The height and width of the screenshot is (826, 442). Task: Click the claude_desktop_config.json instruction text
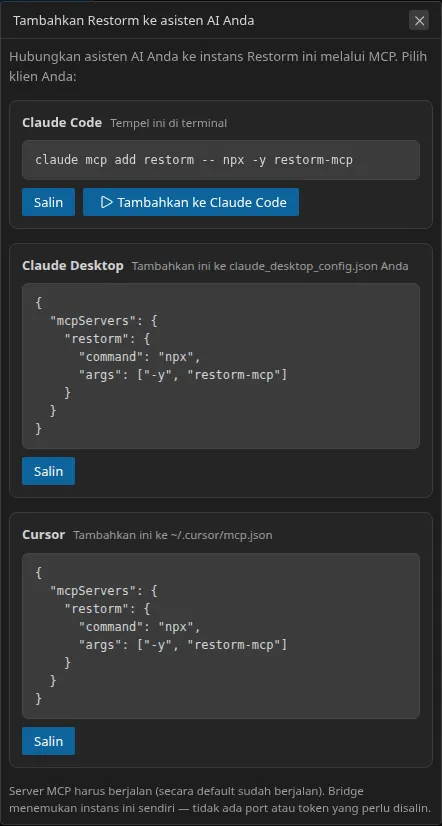pos(270,266)
